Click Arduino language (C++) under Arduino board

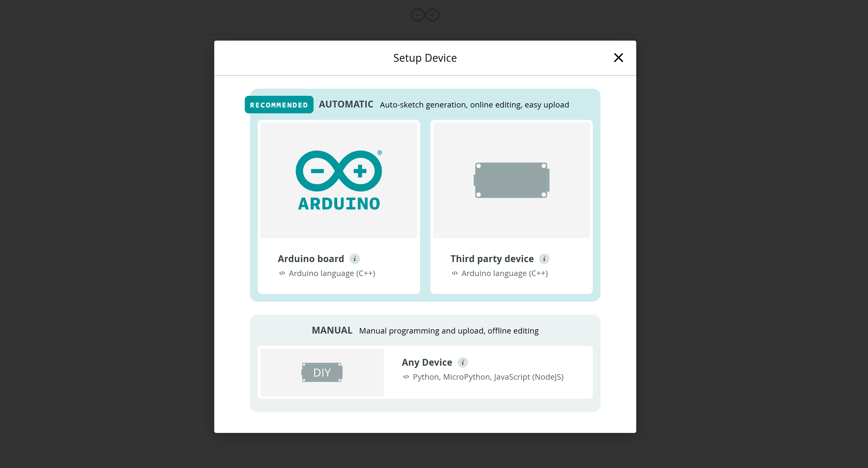tap(331, 273)
